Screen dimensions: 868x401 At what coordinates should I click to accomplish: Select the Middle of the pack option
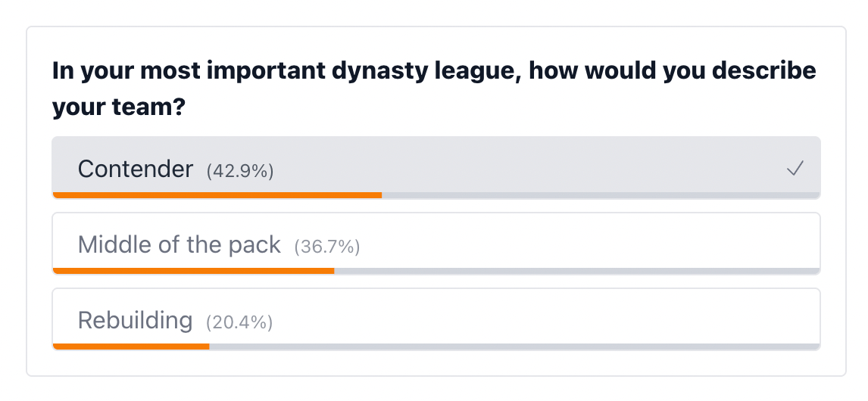pos(436,244)
